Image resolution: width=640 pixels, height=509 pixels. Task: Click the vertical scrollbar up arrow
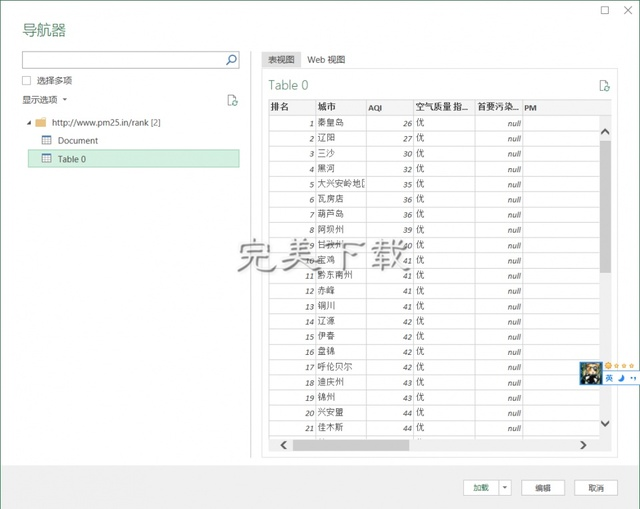tap(605, 131)
